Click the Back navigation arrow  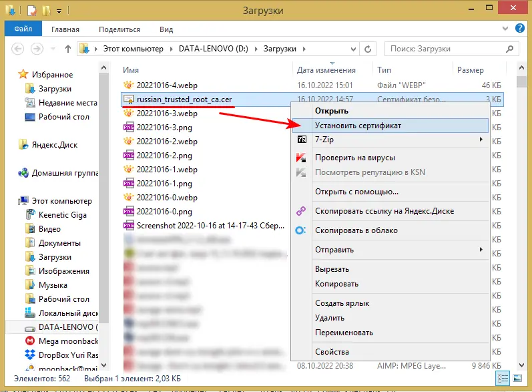pyautogui.click(x=17, y=49)
